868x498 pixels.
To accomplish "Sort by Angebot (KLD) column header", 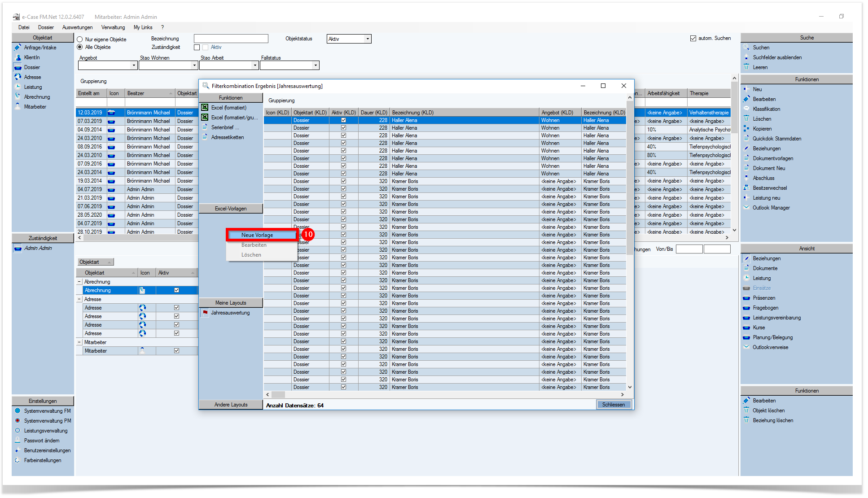I will coord(560,113).
